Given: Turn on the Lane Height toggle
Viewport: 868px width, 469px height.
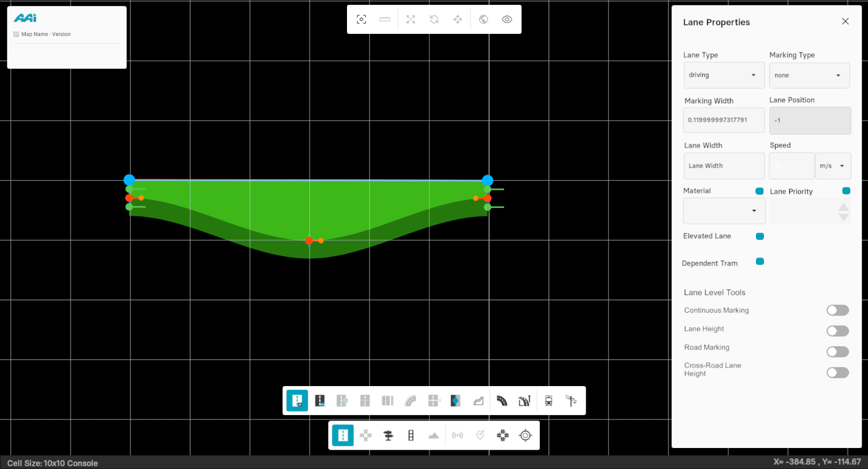Looking at the screenshot, I should (837, 331).
